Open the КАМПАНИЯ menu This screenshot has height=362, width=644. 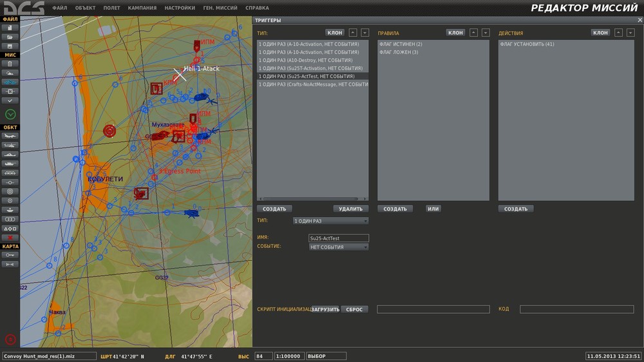pyautogui.click(x=142, y=8)
